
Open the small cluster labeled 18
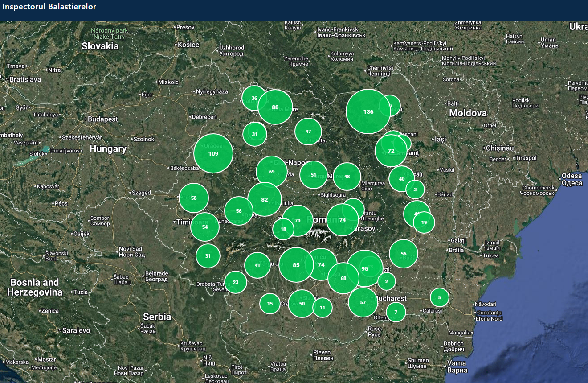point(283,229)
